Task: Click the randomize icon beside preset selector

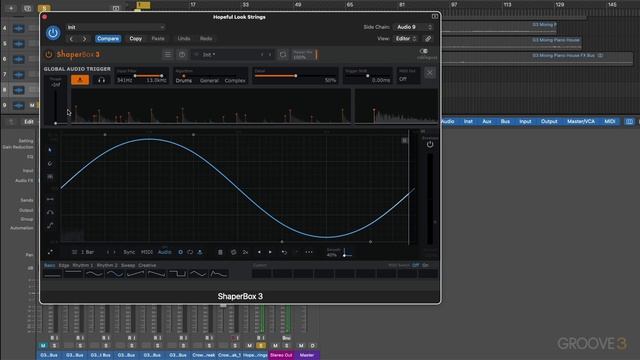Action: click(x=282, y=55)
